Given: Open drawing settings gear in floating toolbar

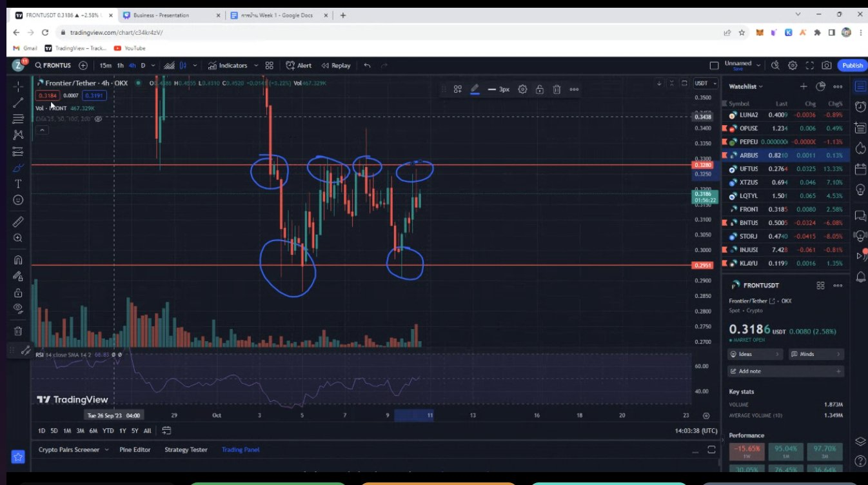Looking at the screenshot, I should pyautogui.click(x=523, y=89).
